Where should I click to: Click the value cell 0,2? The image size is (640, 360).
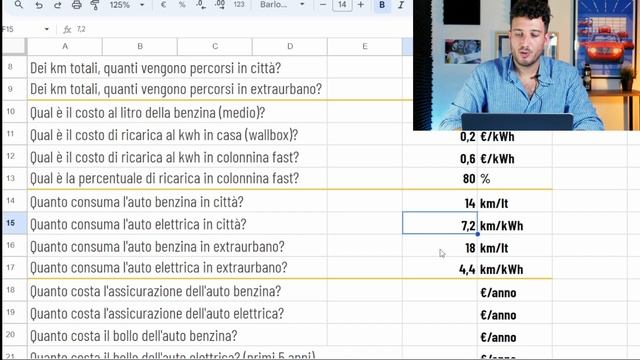pyautogui.click(x=440, y=136)
